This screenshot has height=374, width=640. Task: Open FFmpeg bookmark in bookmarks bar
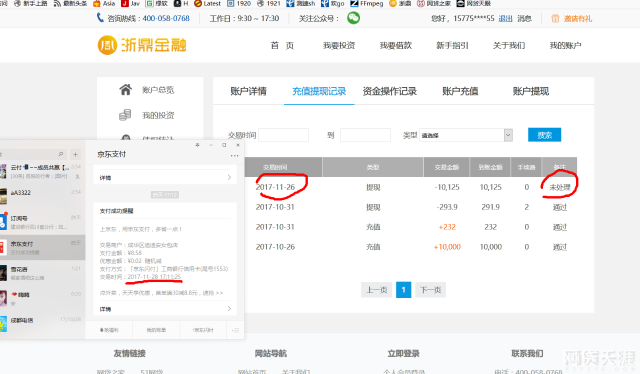[x=367, y=3]
